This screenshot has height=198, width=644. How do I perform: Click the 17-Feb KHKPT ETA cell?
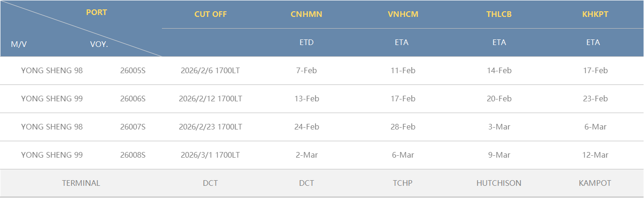595,71
